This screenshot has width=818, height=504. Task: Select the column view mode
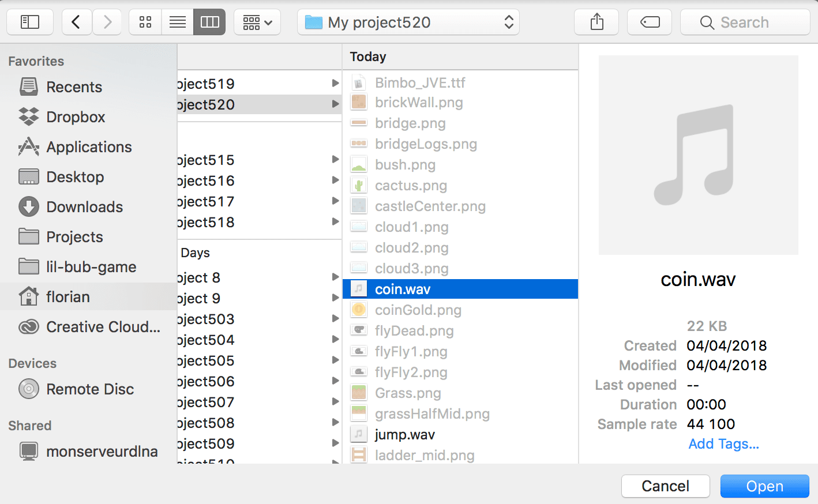209,22
